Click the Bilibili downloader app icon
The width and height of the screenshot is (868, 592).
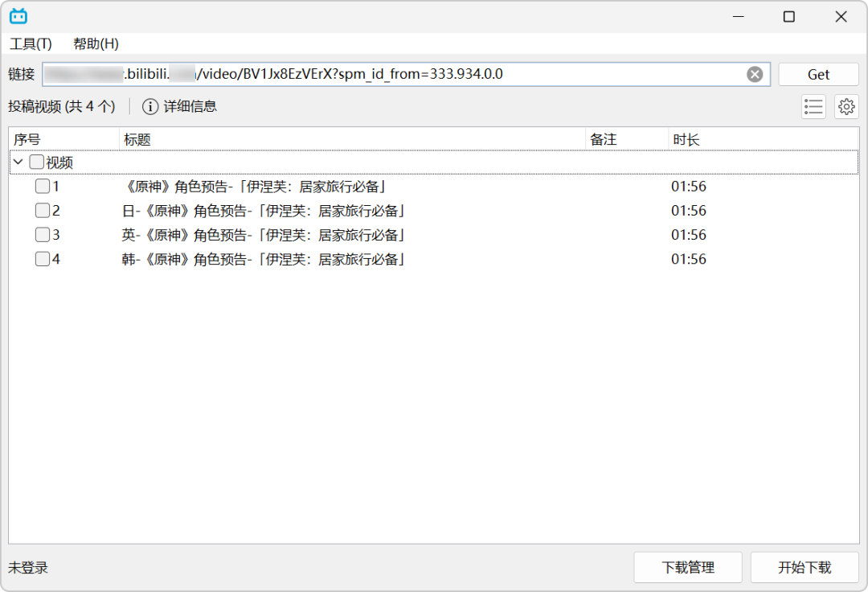coord(18,16)
